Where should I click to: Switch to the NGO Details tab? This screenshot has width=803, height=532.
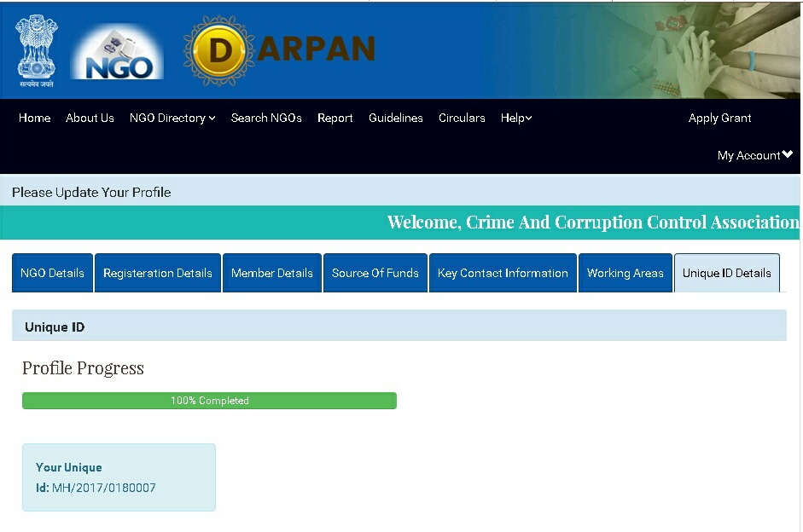pyautogui.click(x=52, y=273)
